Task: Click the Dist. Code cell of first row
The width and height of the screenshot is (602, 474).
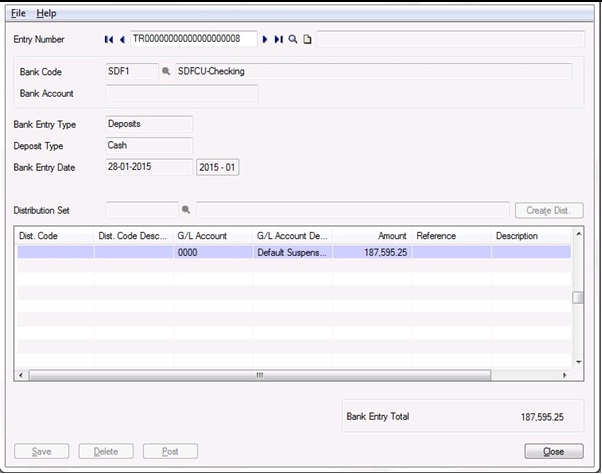Action: (x=55, y=252)
